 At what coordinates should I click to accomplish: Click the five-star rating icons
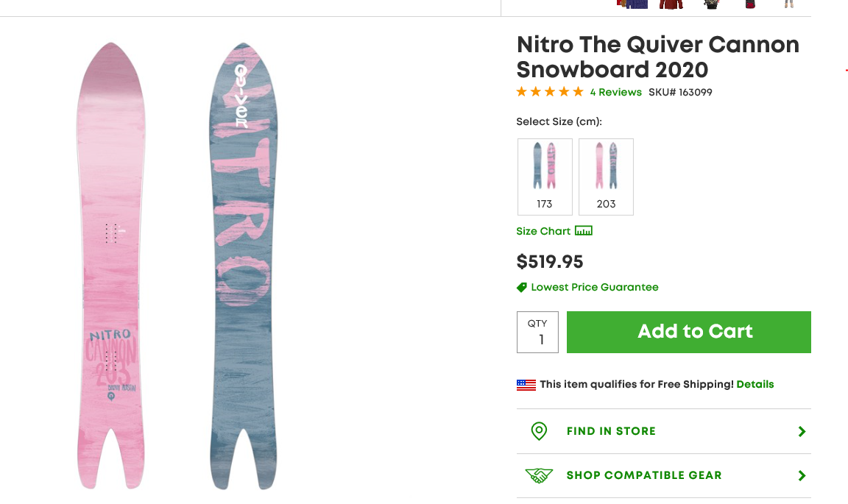pos(550,92)
